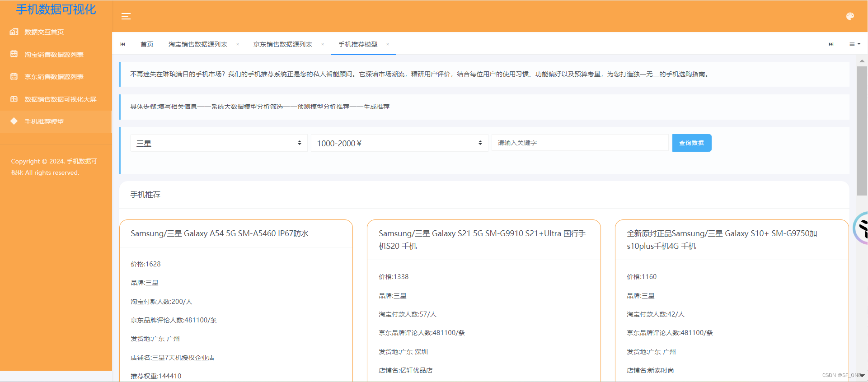The image size is (868, 382).
Task: Click 发货地:广东 深圳 text
Action: coord(403,352)
